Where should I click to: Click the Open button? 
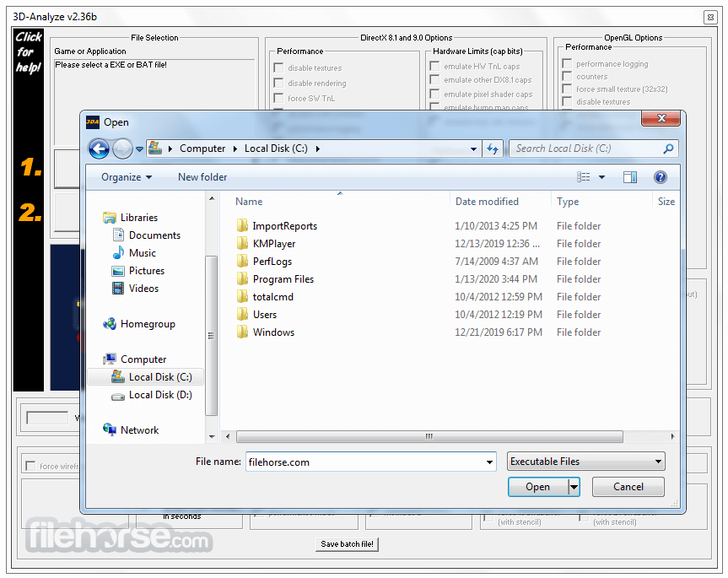point(538,487)
